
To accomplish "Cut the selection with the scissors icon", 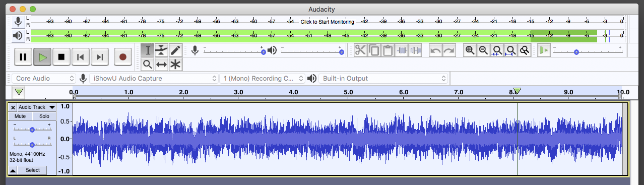I will coord(360,50).
